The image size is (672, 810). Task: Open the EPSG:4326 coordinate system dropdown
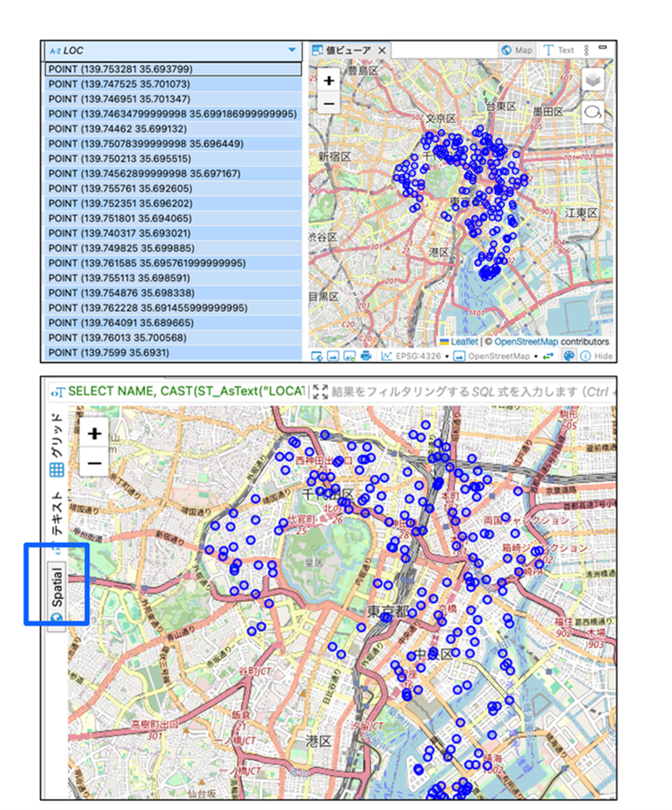(x=418, y=357)
